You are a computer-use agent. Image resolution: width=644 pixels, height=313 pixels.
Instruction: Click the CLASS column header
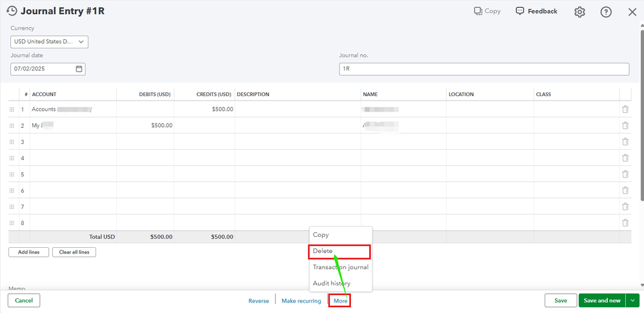(x=543, y=94)
